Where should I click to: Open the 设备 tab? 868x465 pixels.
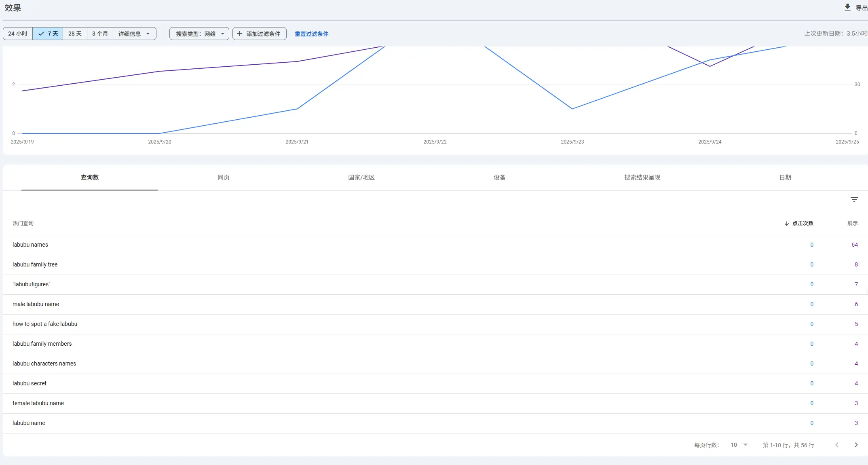[x=499, y=178]
